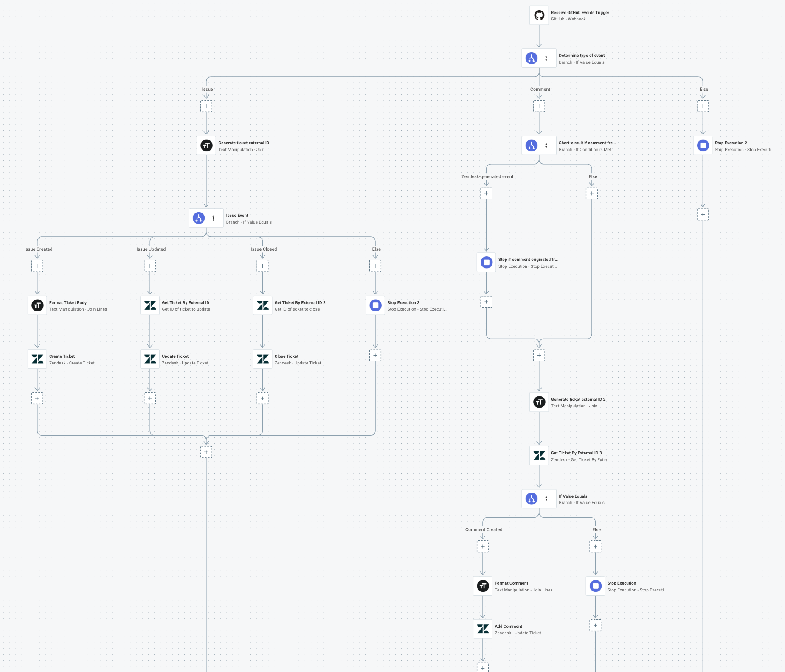Click the Zendesk icon on Close Ticket
This screenshot has width=785, height=672.
pyautogui.click(x=263, y=358)
